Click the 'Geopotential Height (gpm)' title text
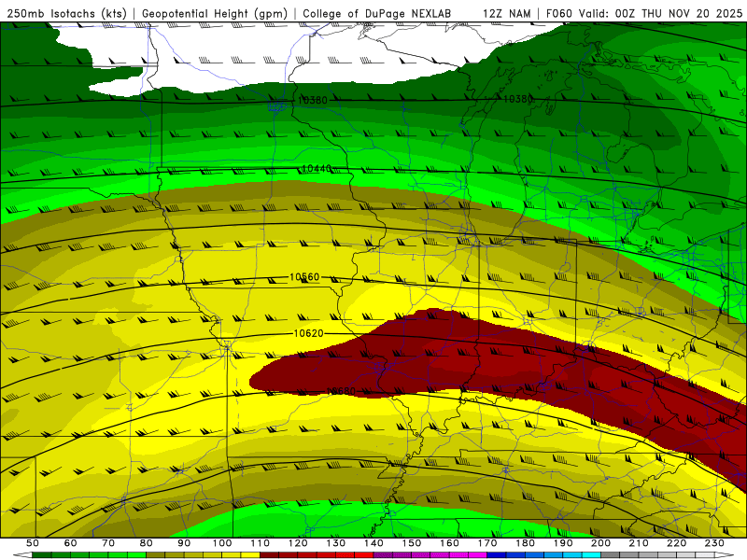This screenshot has width=747, height=560. [x=215, y=14]
